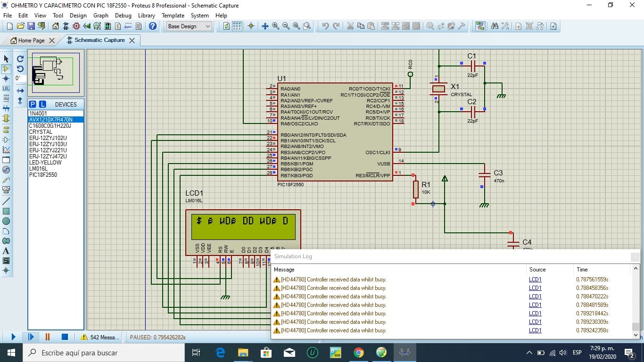This screenshot has height=362, width=644.
Task: Zoom out of the schematic
Action: (x=286, y=26)
